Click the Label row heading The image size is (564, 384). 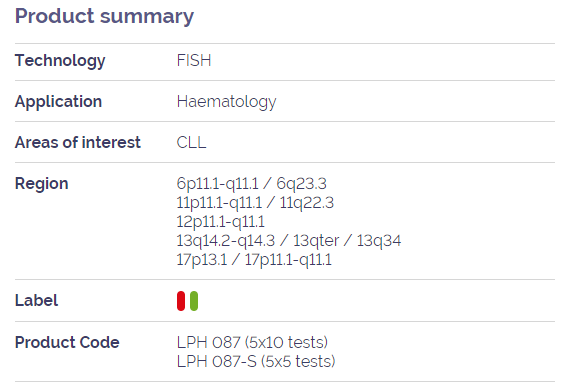[36, 301]
